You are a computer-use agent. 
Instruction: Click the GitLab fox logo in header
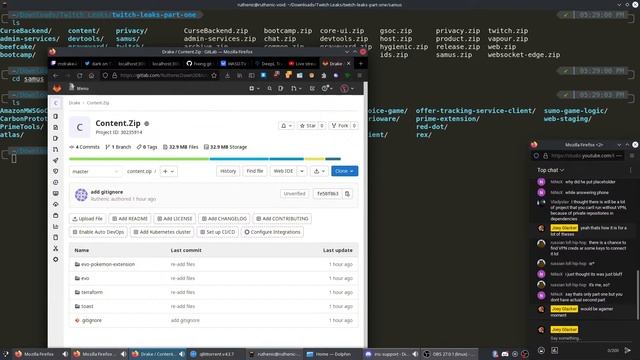57,88
